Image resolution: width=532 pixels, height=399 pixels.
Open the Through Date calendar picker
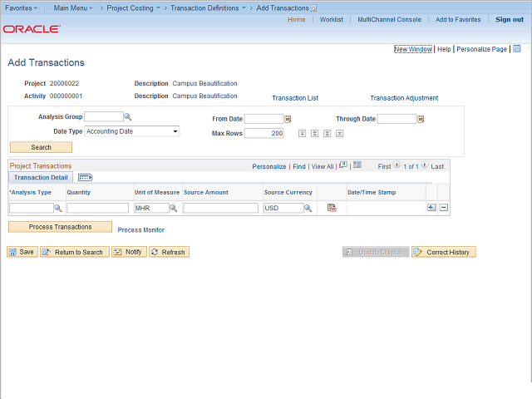click(421, 119)
